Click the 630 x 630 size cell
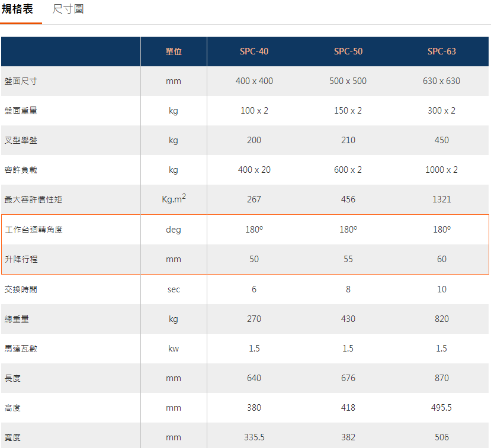The width and height of the screenshot is (491, 448). pyautogui.click(x=442, y=81)
